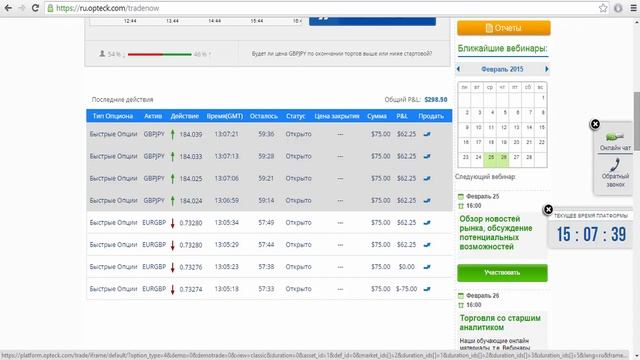Sell the GBPJPY option at 184.033
The width and height of the screenshot is (640, 360).
click(427, 156)
